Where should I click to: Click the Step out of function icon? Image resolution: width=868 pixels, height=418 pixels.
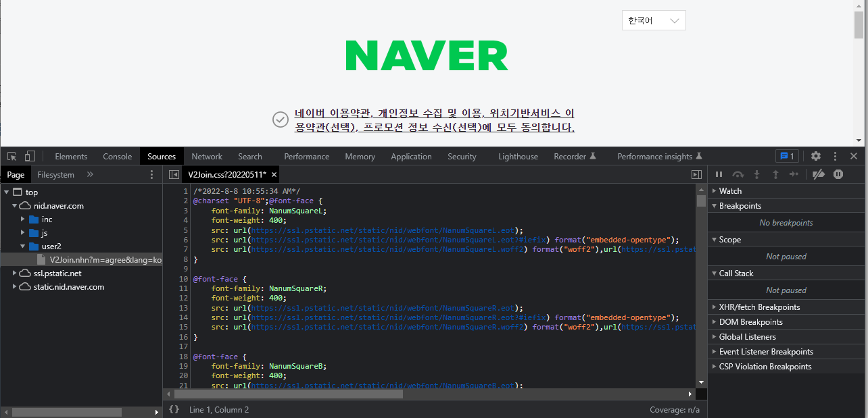pyautogui.click(x=775, y=174)
